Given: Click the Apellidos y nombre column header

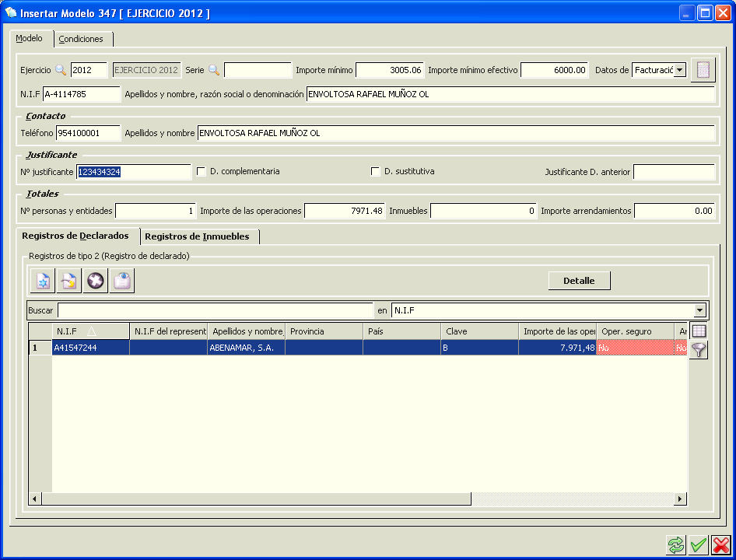Looking at the screenshot, I should [246, 331].
